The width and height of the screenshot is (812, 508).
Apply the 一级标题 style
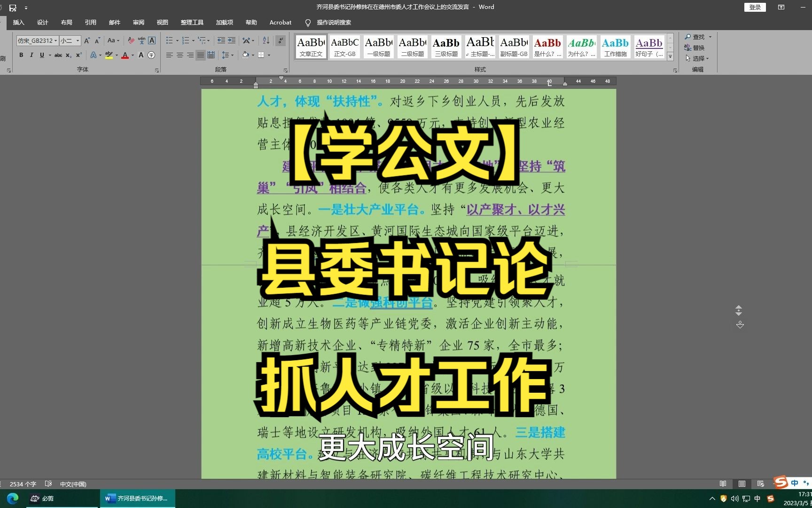tap(379, 47)
